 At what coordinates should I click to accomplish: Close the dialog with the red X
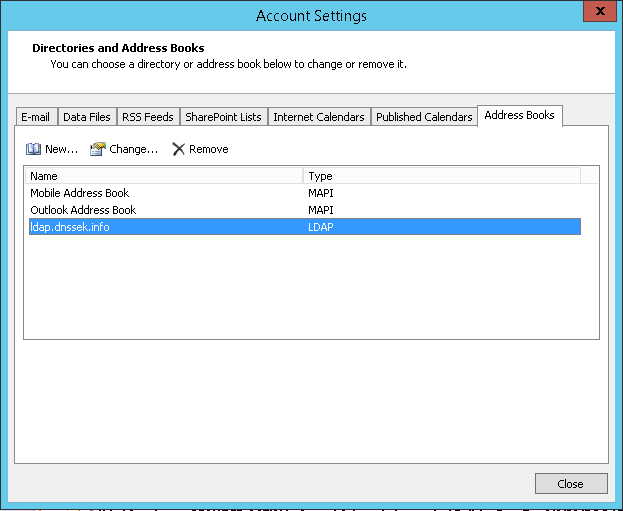tap(598, 12)
